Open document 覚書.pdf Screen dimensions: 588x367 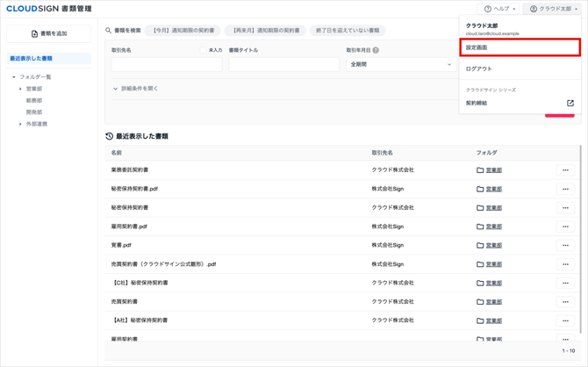click(x=121, y=246)
